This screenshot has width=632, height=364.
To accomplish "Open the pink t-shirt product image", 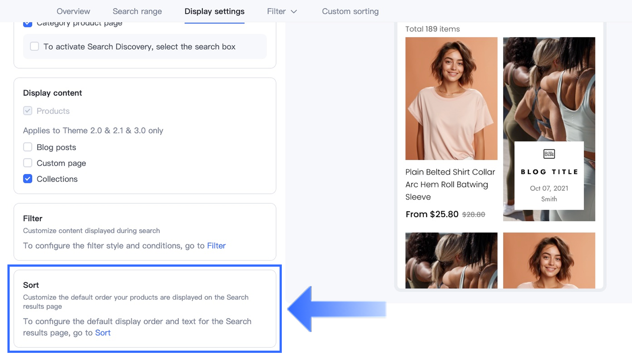I will pos(451,98).
